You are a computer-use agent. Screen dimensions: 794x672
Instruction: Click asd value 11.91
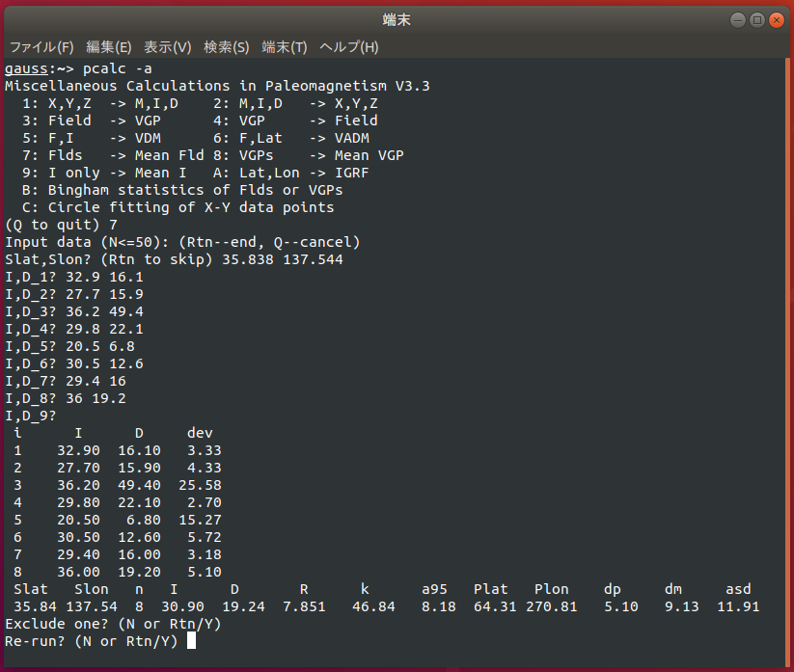pyautogui.click(x=738, y=606)
